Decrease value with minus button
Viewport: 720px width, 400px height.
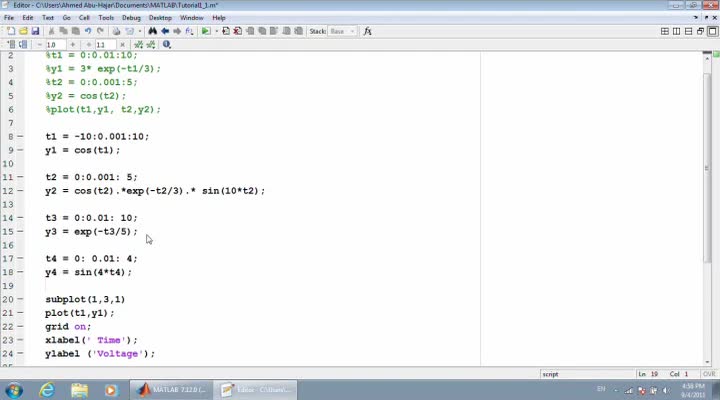pos(39,45)
